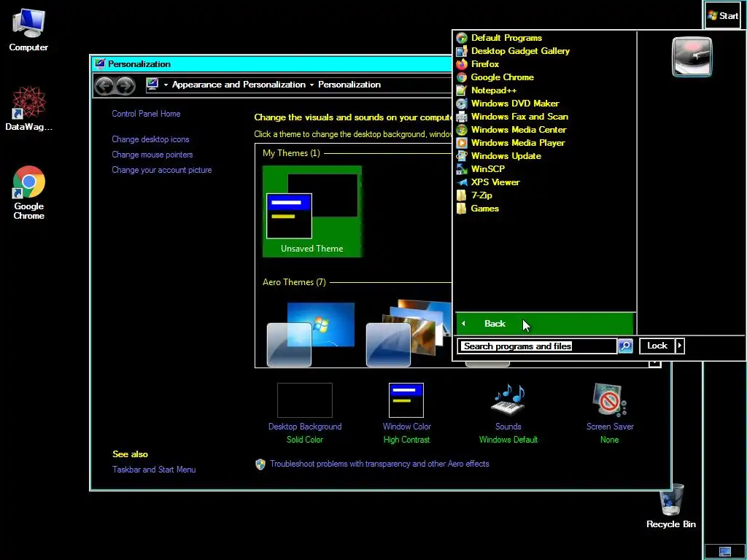Click the WinSCP icon in programs list
The image size is (747, 560).
[462, 169]
